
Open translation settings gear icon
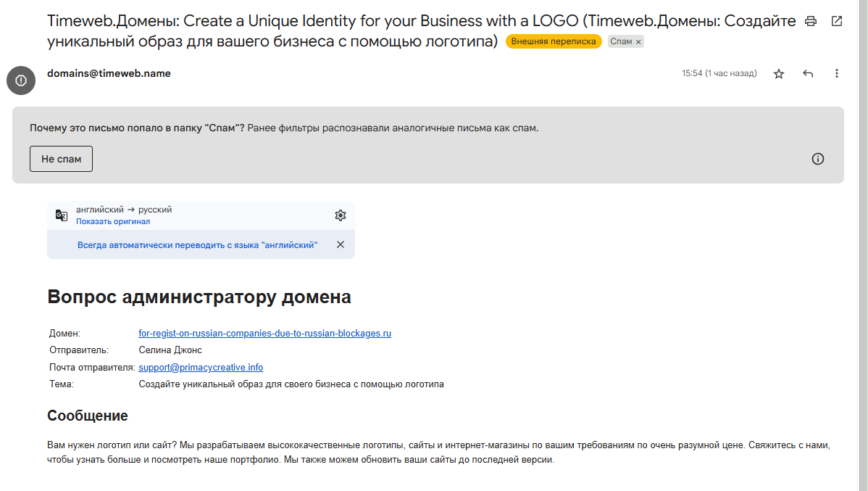coord(341,215)
